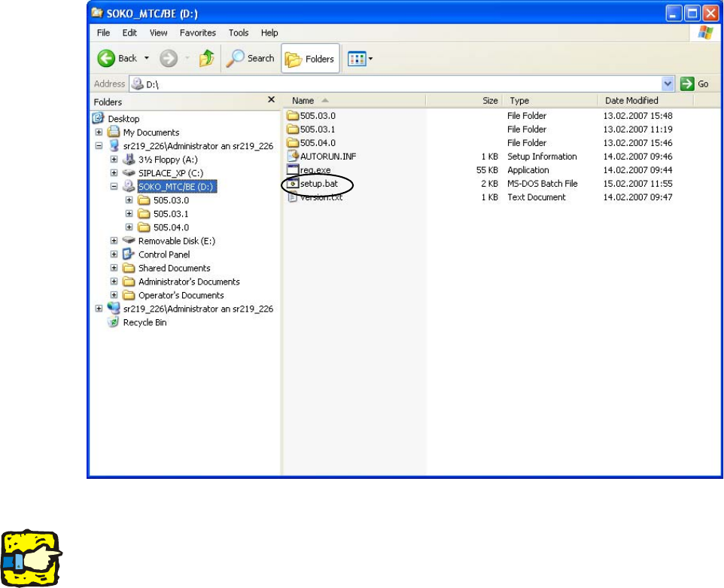Expand the 3½ Floppy (A:) node
The height and width of the screenshot is (588, 724).
(x=114, y=160)
